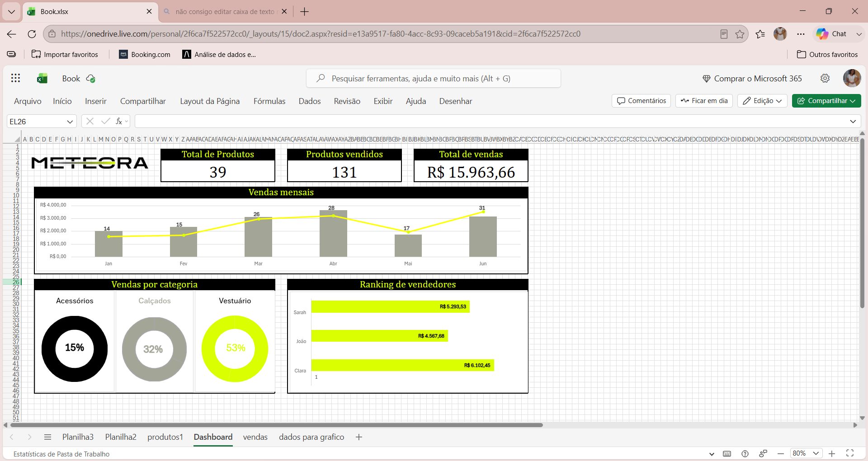868x461 pixels.
Task: Open the 80% zoom level dropdown
Action: click(x=806, y=453)
